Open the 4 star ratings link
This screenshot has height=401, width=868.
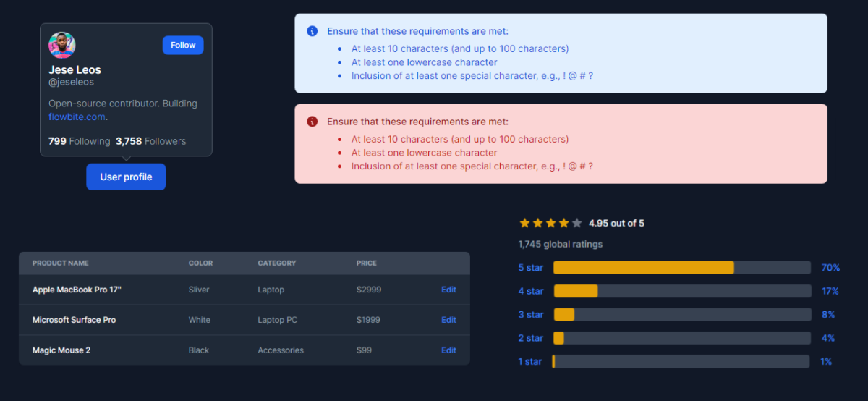tap(531, 291)
